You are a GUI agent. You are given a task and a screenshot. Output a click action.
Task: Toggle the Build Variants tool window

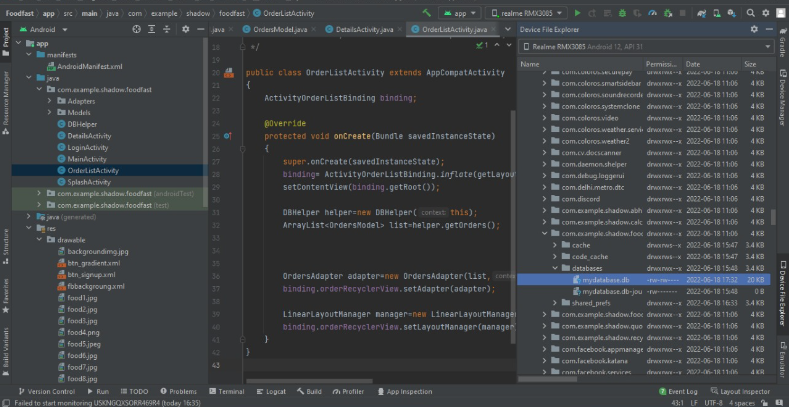click(6, 354)
